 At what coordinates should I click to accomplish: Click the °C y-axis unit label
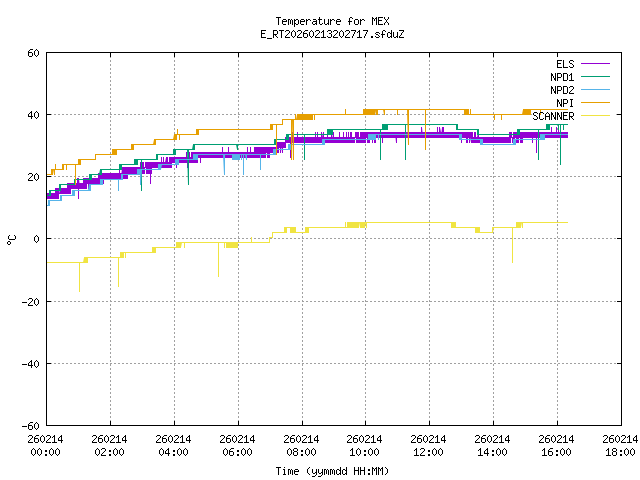tap(12, 239)
